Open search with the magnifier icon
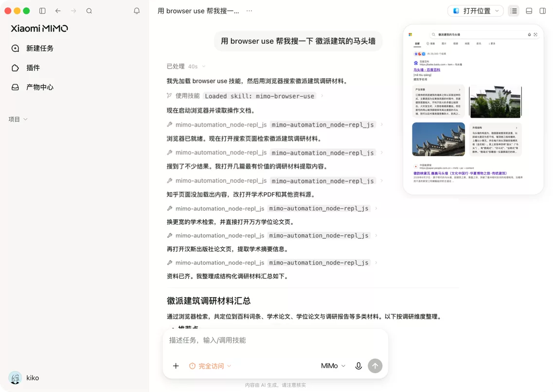 pos(89,11)
